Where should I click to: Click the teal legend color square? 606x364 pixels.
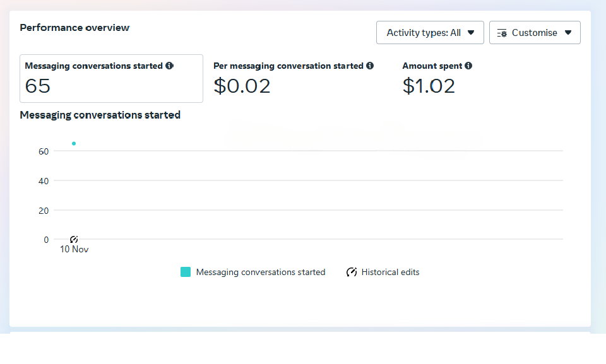pyautogui.click(x=186, y=271)
